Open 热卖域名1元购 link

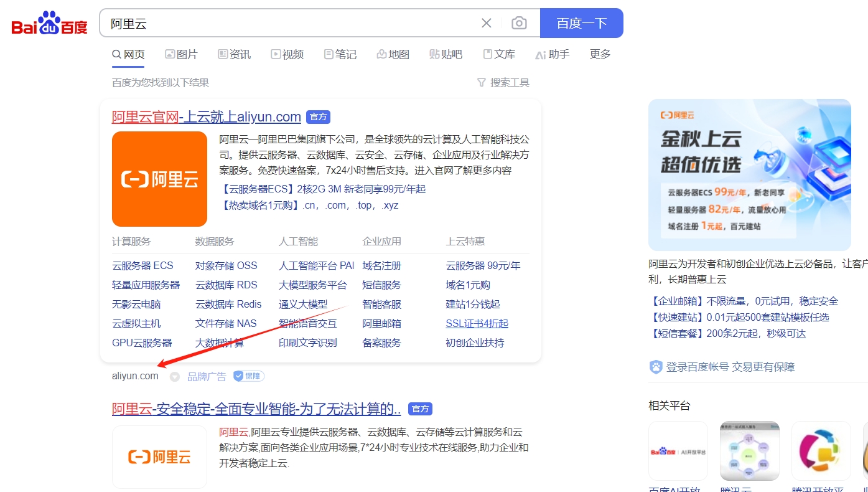tap(309, 205)
